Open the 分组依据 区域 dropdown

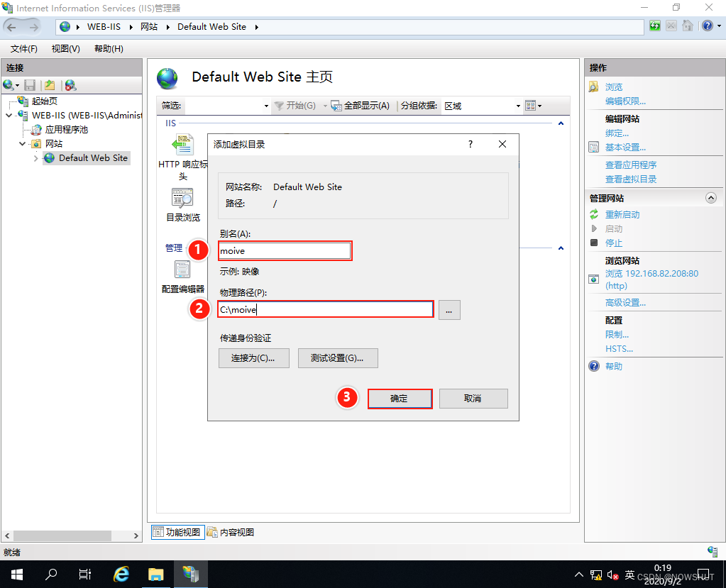coord(518,106)
